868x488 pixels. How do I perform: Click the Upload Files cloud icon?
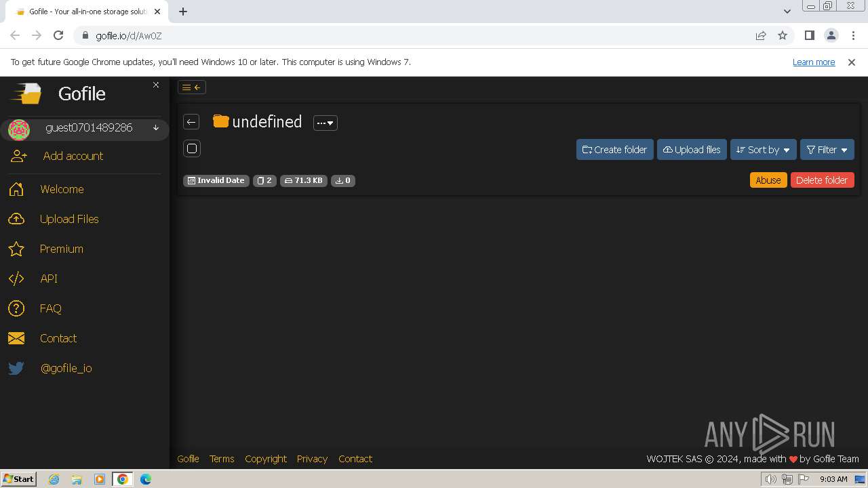coord(16,219)
